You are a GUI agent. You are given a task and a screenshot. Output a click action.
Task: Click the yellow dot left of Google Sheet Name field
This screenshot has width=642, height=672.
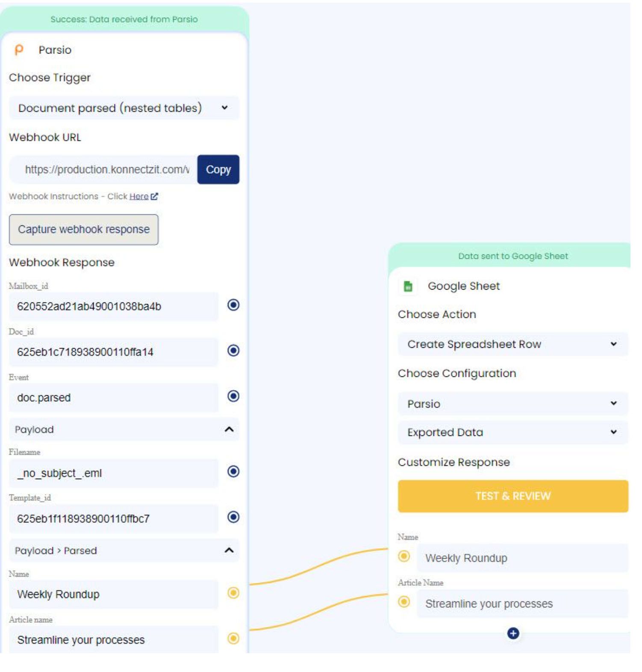[404, 556]
